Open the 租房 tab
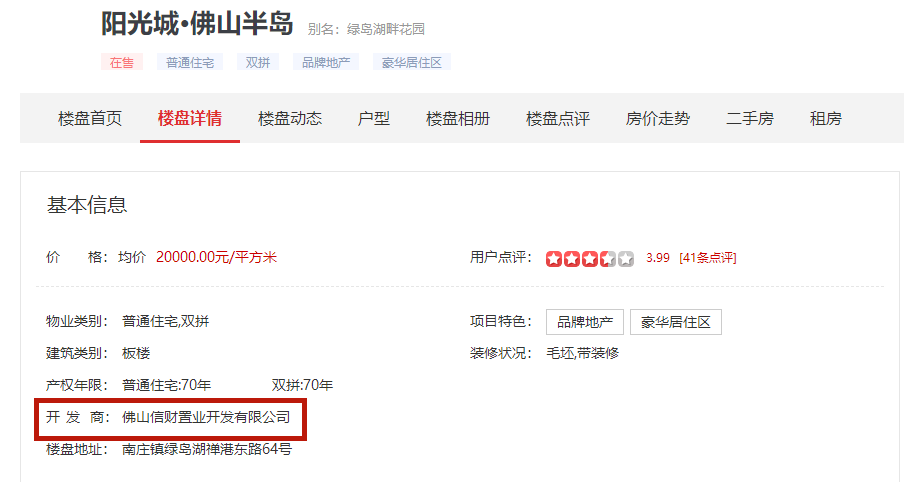904x482 pixels. (x=826, y=118)
